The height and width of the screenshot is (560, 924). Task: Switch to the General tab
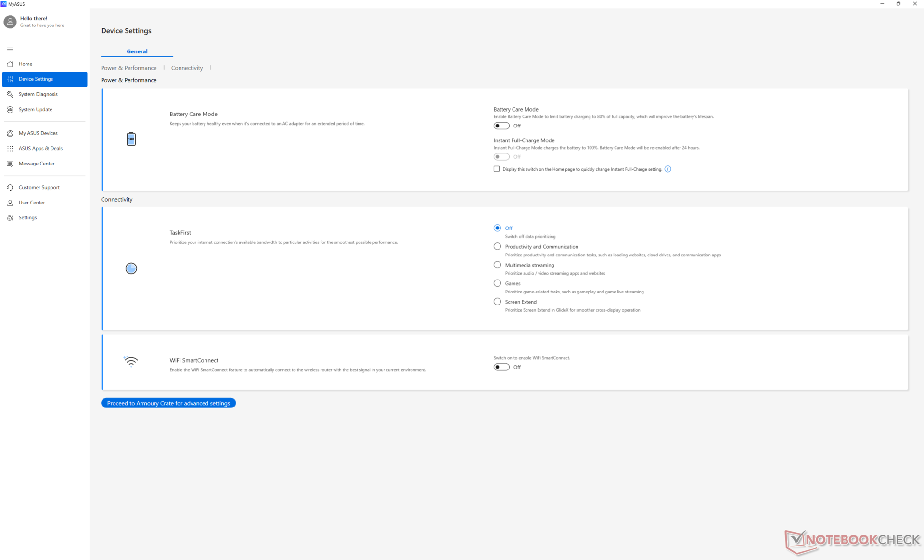coord(137,51)
